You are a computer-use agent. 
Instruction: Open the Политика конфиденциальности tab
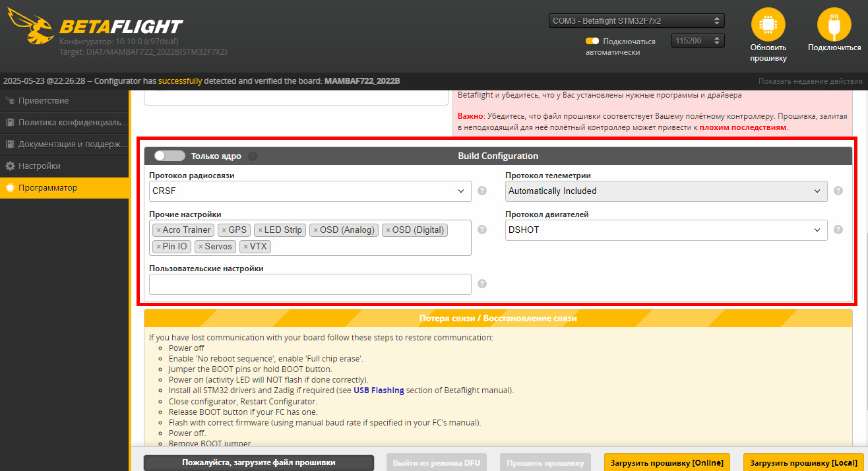(64, 123)
